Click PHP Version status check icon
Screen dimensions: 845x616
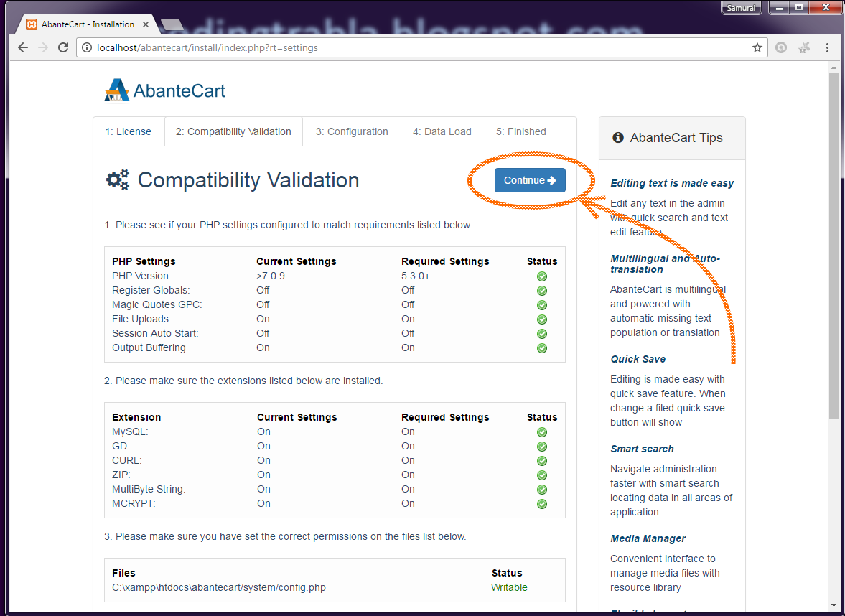tap(542, 276)
